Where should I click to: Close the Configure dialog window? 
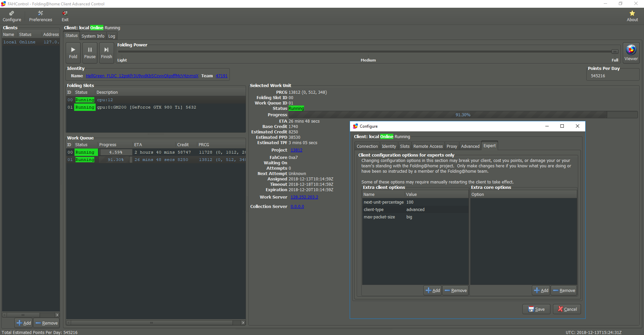[578, 126]
